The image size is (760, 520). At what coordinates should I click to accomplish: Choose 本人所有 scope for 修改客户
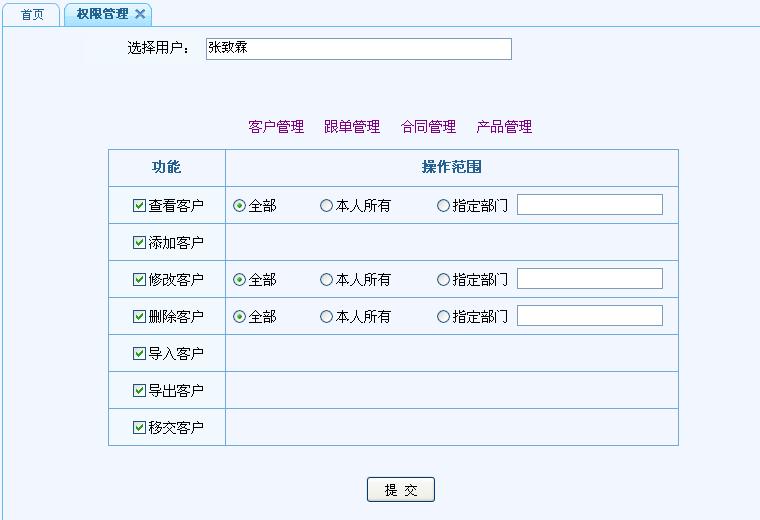[326, 280]
